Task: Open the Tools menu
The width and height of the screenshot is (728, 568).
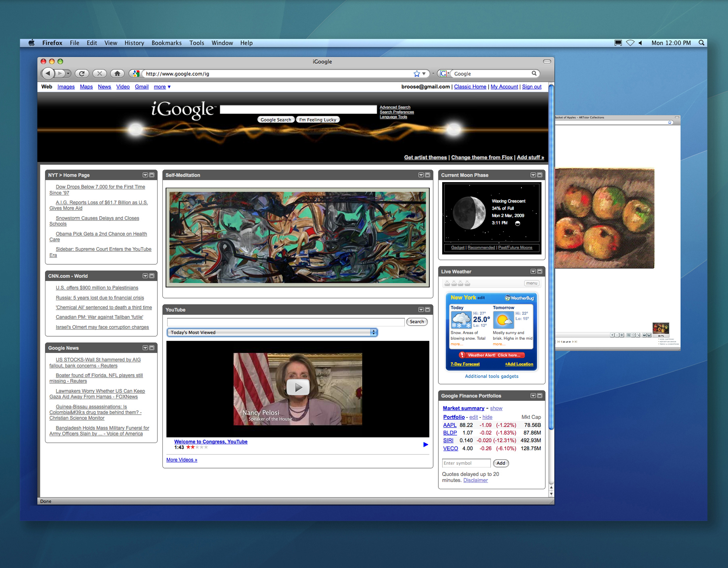Action: pos(196,43)
